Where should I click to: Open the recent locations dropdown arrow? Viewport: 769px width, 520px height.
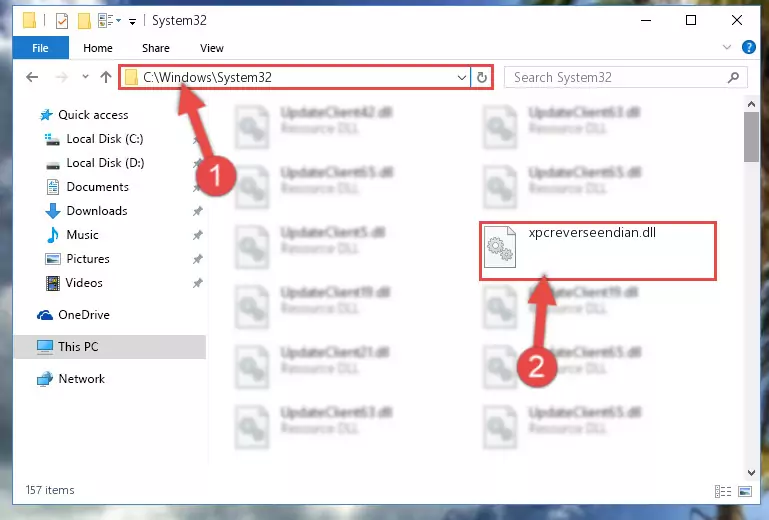pos(85,77)
